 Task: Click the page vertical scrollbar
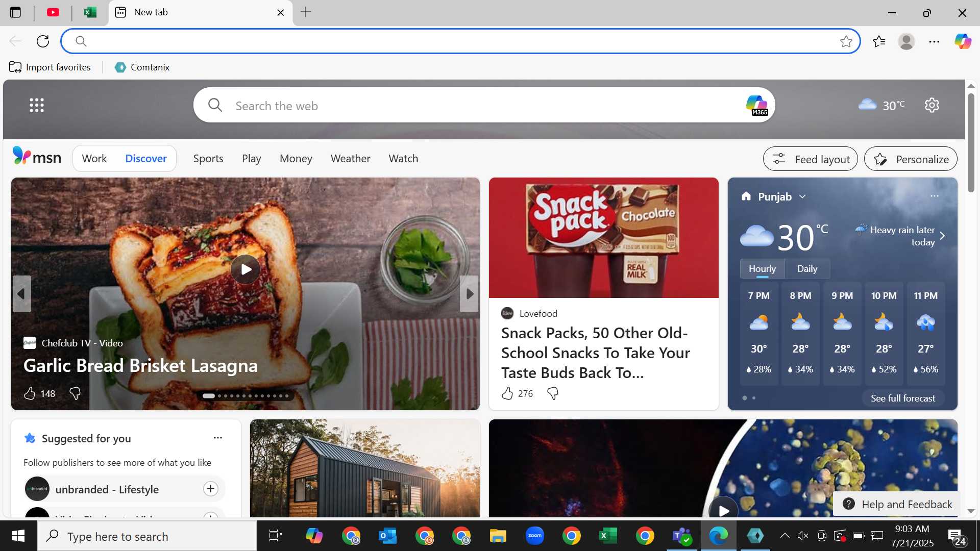(971, 143)
